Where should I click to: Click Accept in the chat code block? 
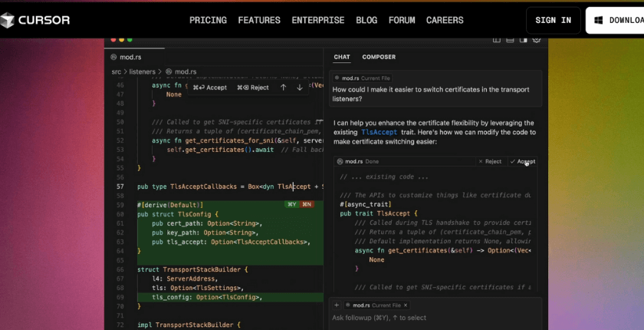click(522, 161)
